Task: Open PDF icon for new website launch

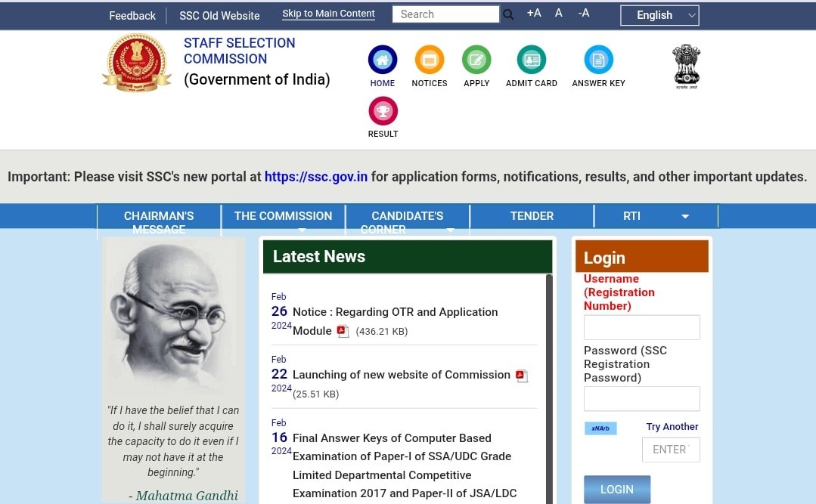Action: [x=522, y=376]
